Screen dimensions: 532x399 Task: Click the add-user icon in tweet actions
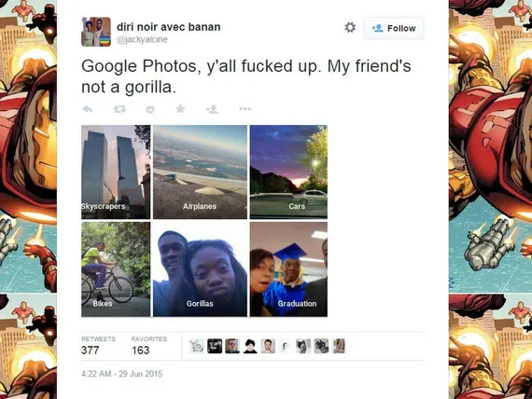(x=212, y=109)
